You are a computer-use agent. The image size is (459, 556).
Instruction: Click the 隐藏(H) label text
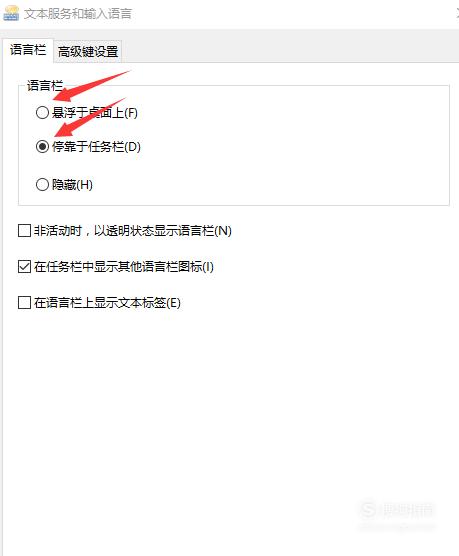pos(72,185)
